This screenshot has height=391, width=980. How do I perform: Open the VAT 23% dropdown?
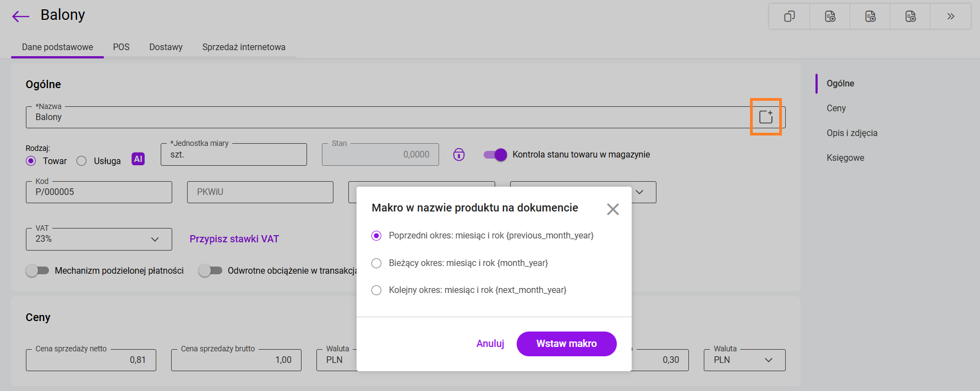(x=99, y=239)
